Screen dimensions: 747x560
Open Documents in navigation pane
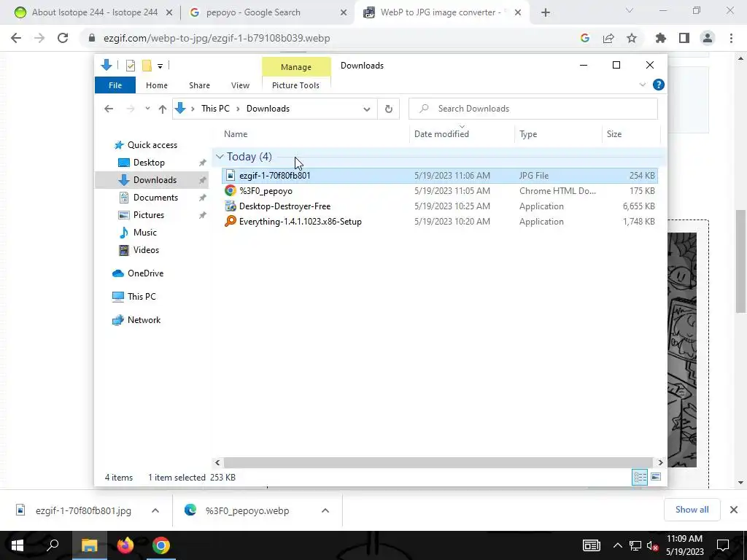(x=155, y=198)
